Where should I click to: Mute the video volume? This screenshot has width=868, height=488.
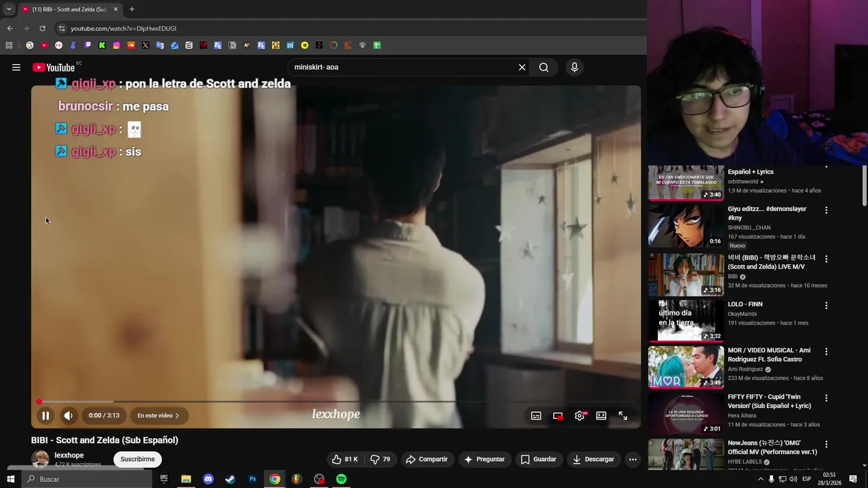pos(68,415)
